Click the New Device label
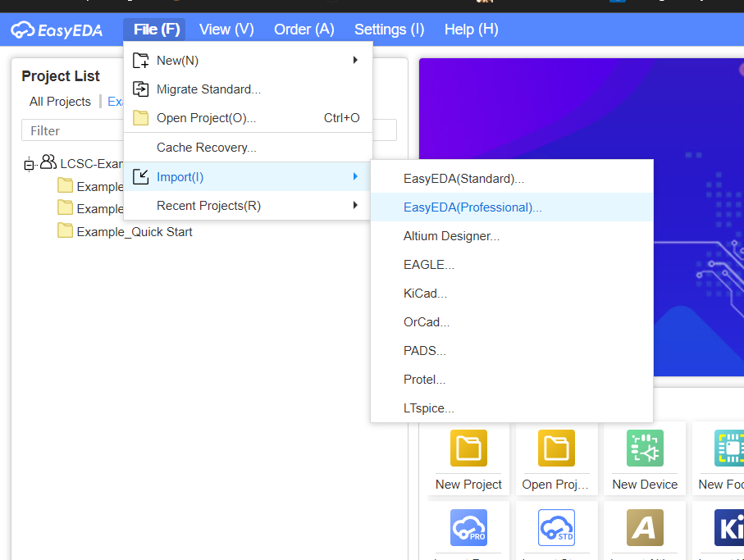The width and height of the screenshot is (744, 560). coord(645,484)
